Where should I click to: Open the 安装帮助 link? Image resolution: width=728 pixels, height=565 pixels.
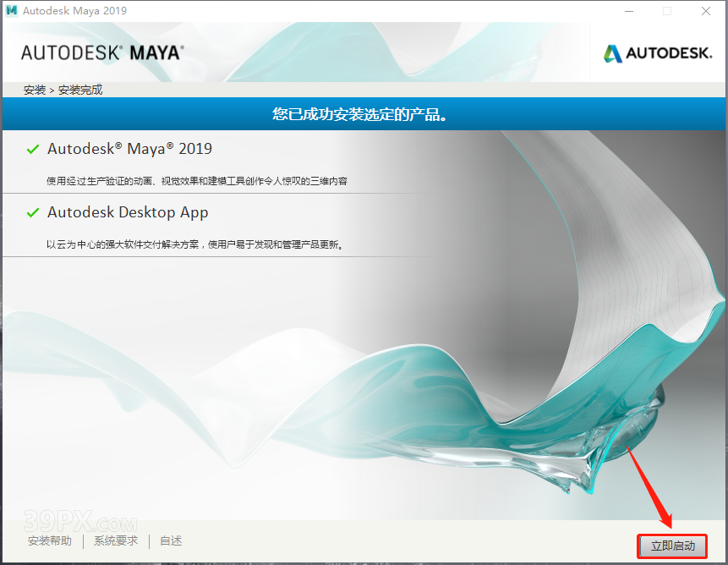click(x=50, y=540)
